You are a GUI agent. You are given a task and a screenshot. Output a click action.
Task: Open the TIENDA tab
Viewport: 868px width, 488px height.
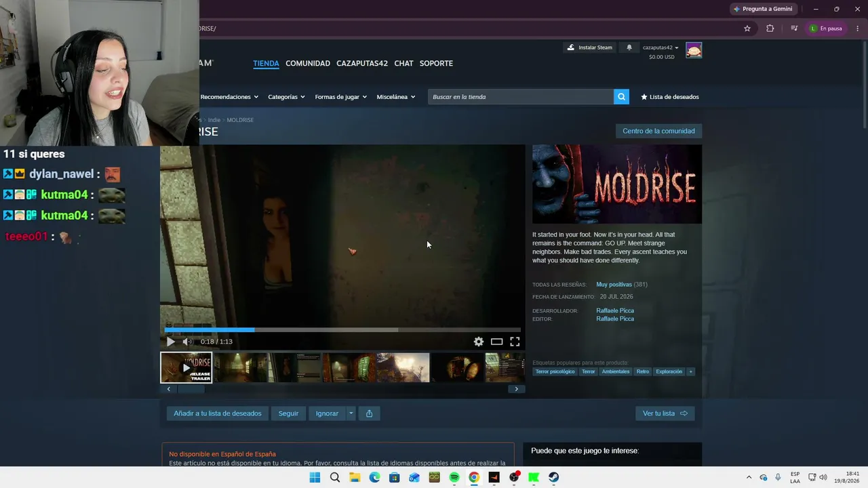(266, 63)
